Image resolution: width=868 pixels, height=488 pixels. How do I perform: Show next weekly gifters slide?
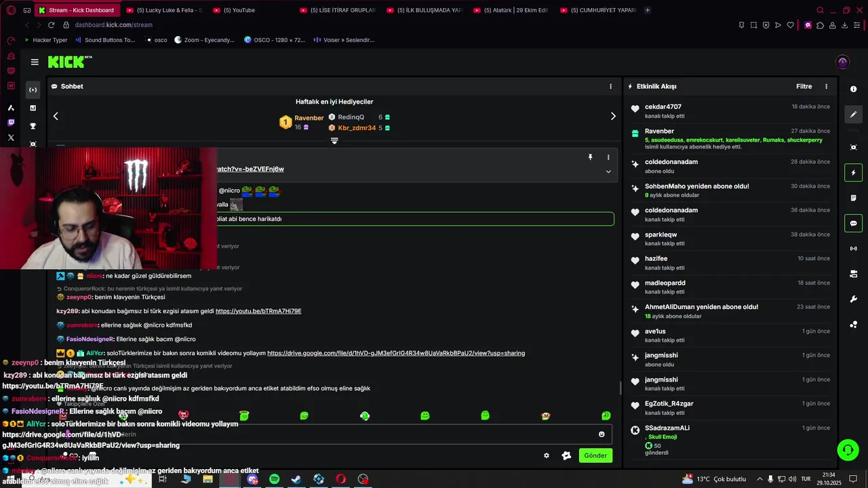tap(613, 116)
